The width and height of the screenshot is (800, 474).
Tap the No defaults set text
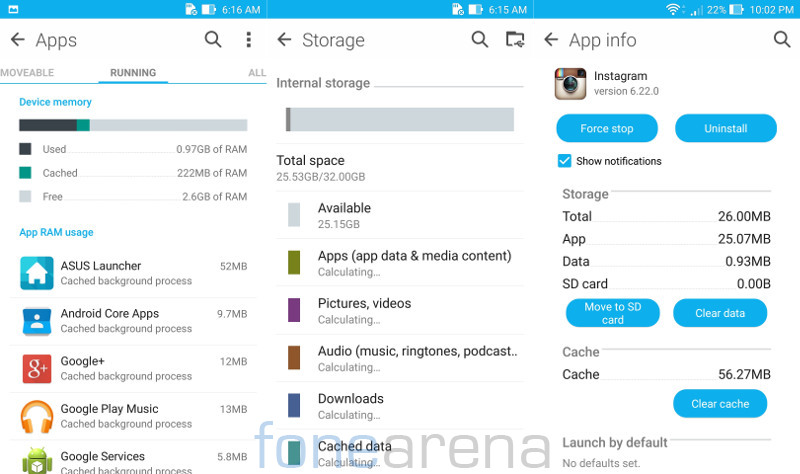601,463
